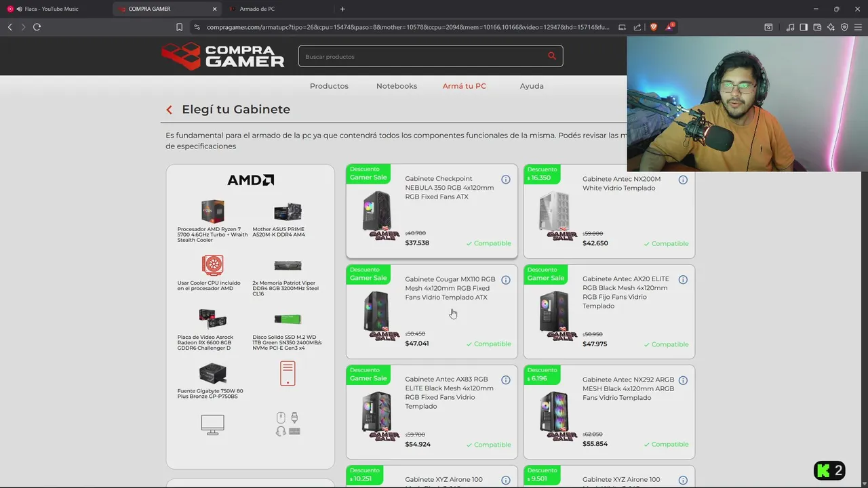Click the Asrock Radeon RX 6600 video card icon
This screenshot has width=868, height=488.
coord(212,319)
